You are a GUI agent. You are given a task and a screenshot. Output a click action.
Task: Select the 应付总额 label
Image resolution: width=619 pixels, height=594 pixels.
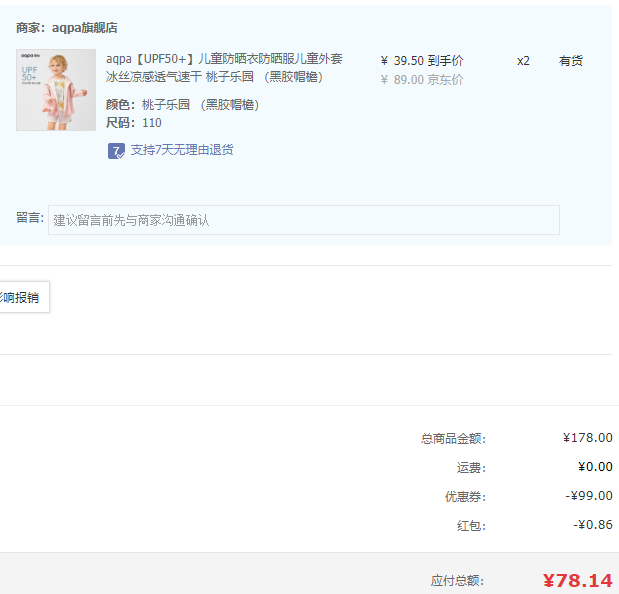point(458,581)
